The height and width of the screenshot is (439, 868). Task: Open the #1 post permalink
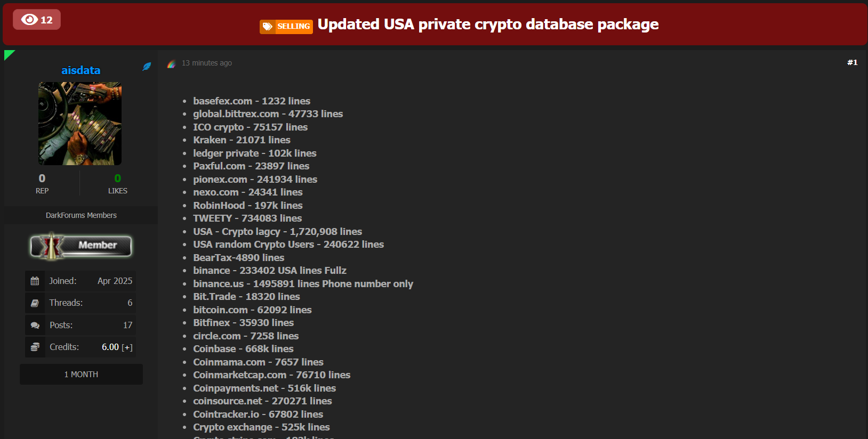(x=852, y=62)
